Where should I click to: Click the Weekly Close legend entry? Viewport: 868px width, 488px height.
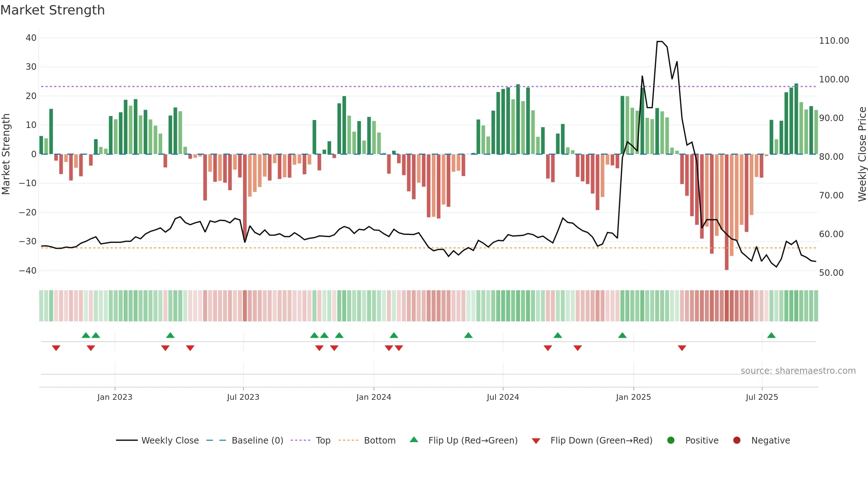(x=157, y=440)
